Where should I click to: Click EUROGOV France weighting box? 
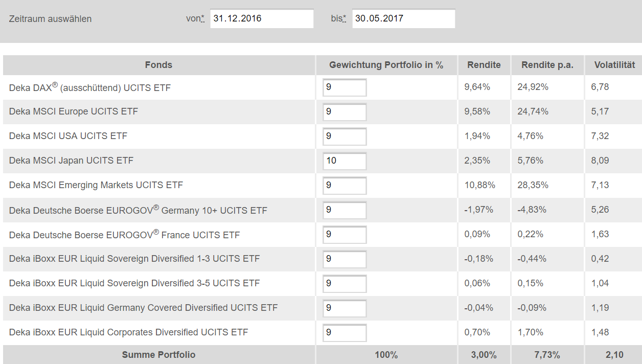[x=345, y=235]
